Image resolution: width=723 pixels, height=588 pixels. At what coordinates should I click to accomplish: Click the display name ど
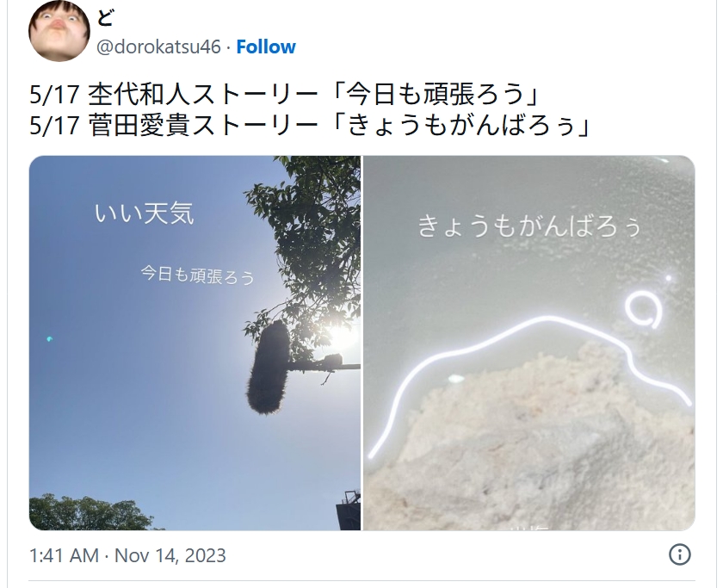pos(106,18)
